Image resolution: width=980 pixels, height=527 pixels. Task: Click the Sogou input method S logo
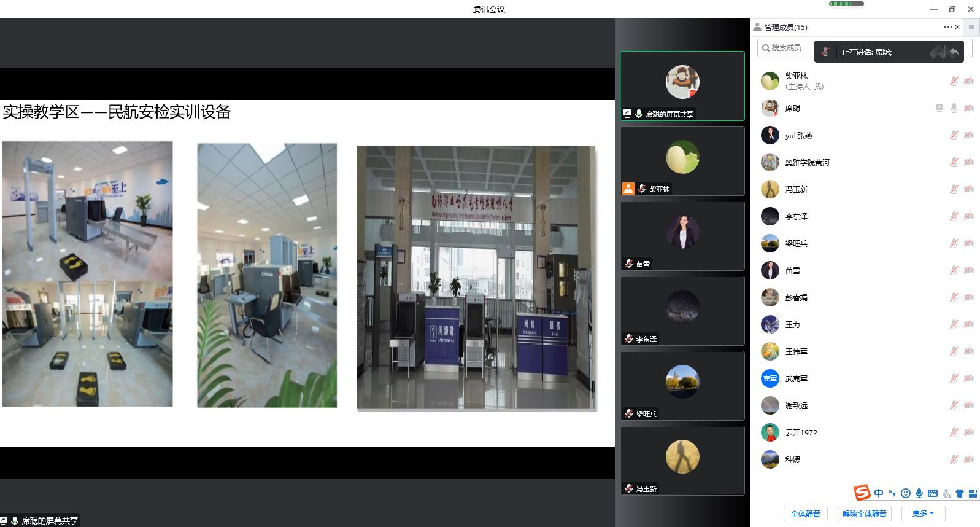click(862, 493)
